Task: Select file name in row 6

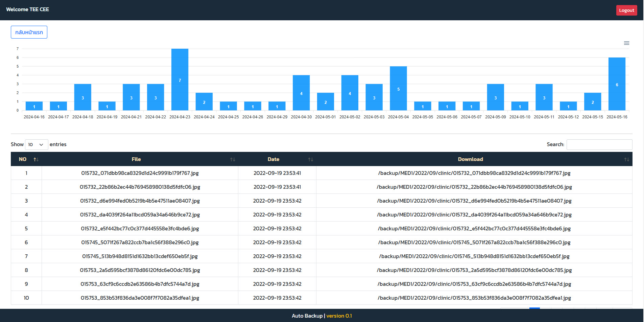Action: click(140, 243)
